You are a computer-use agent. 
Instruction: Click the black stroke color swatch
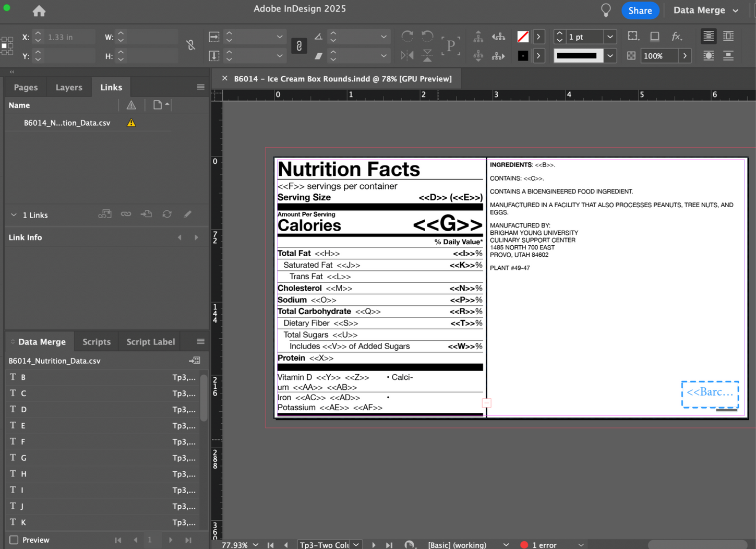523,56
